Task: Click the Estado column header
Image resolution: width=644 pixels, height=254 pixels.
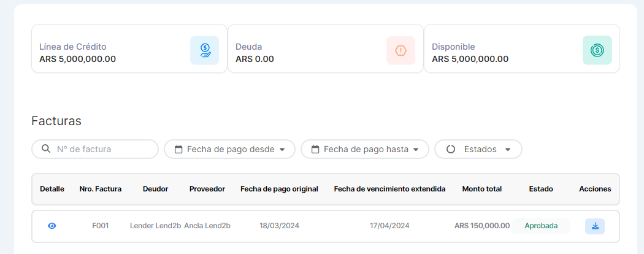Action: 540,189
